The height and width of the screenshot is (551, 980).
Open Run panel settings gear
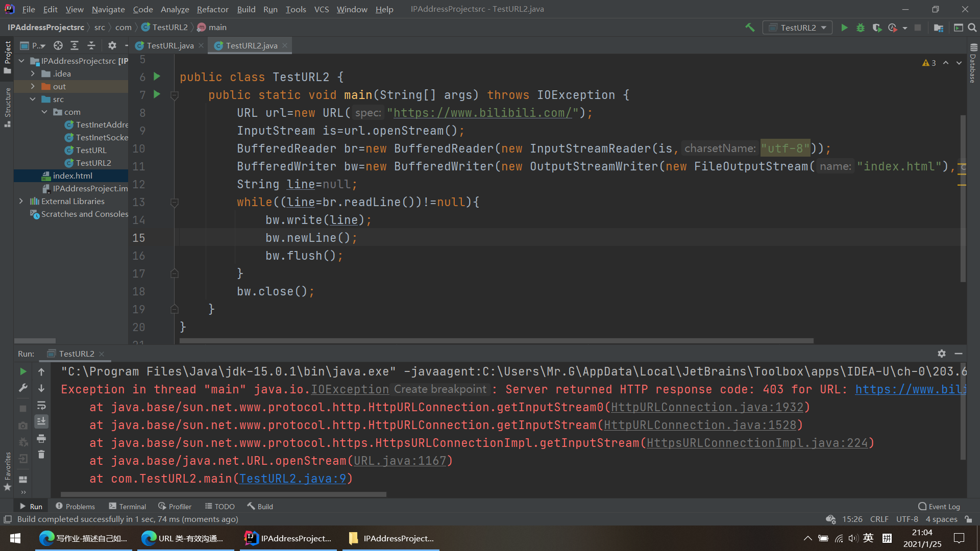pyautogui.click(x=942, y=354)
